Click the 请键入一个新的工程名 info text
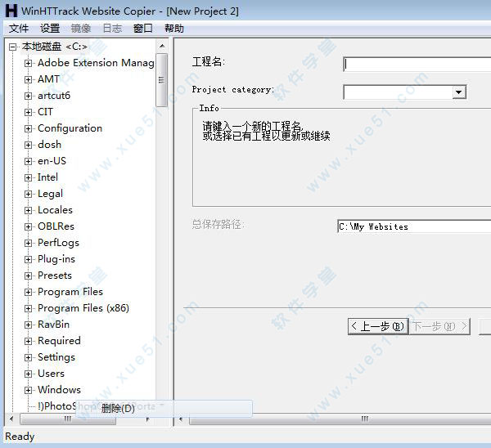Viewport: 491px width, 448px height. click(x=253, y=127)
